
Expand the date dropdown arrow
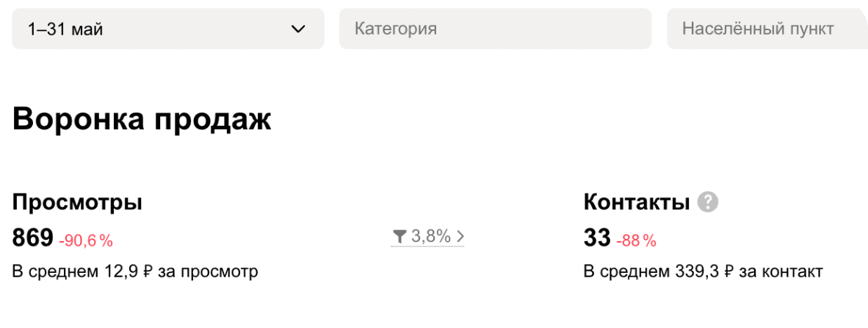click(x=298, y=29)
